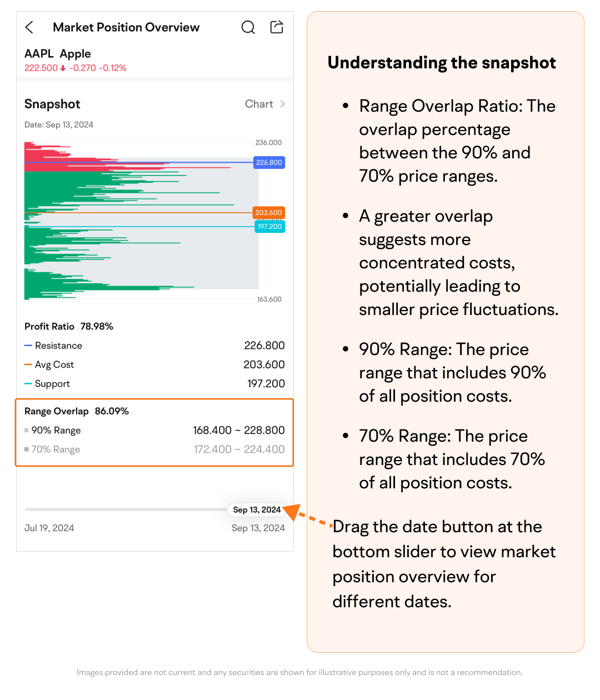Click the Sep 13, 2024 slider handle
600x700 pixels.
(x=257, y=509)
